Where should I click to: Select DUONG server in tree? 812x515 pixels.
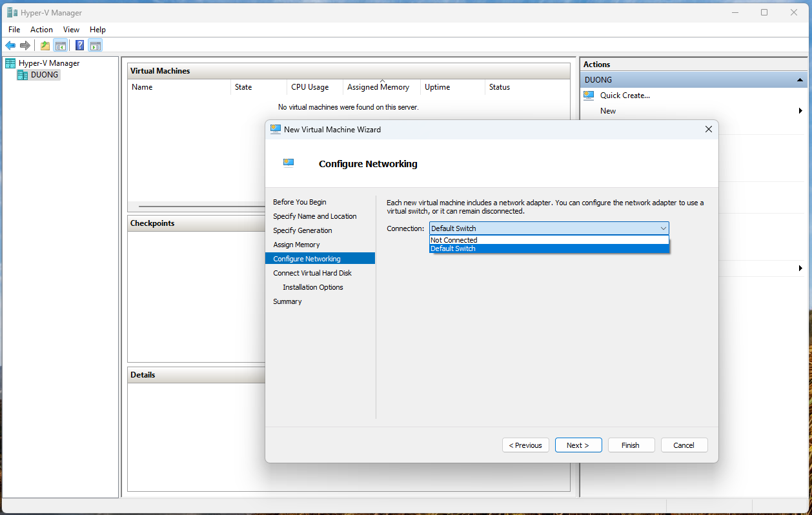(x=45, y=74)
